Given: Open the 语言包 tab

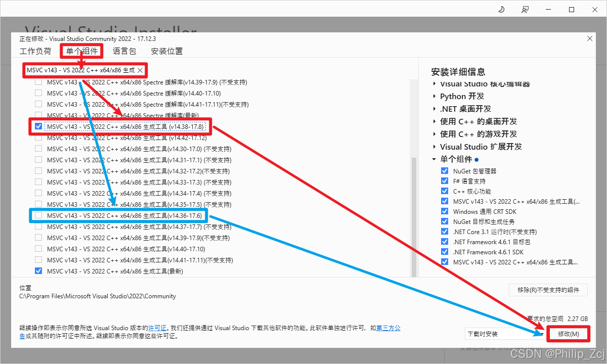Looking at the screenshot, I should tap(124, 51).
